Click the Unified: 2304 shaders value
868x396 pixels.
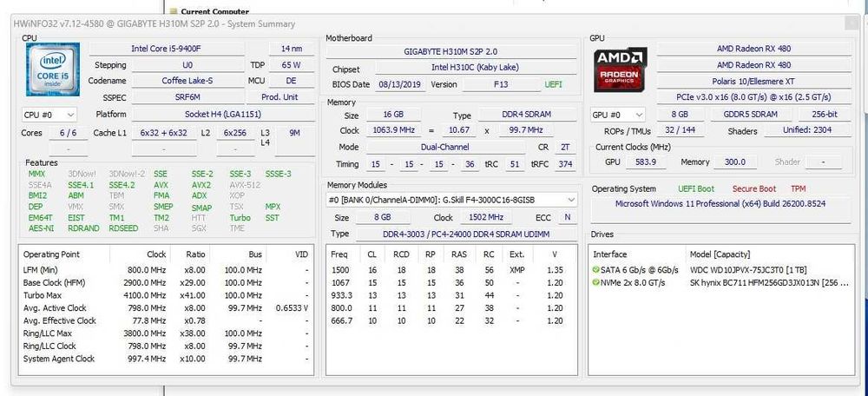point(807,131)
